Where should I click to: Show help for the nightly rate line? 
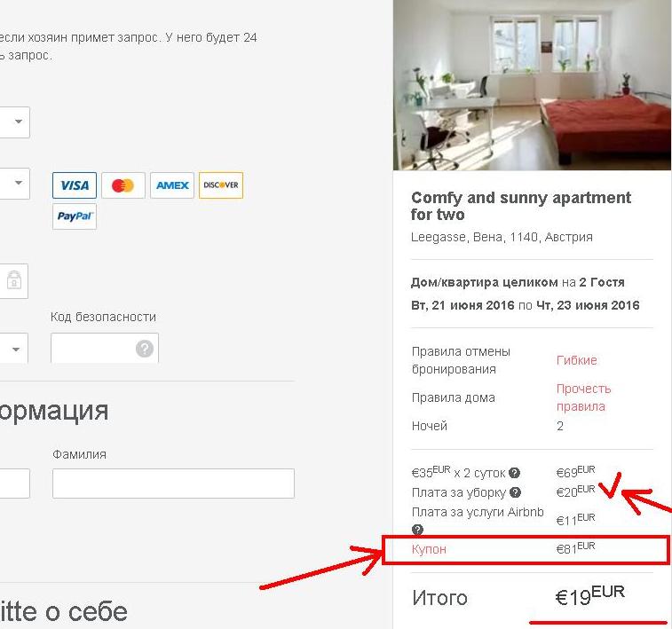(514, 473)
